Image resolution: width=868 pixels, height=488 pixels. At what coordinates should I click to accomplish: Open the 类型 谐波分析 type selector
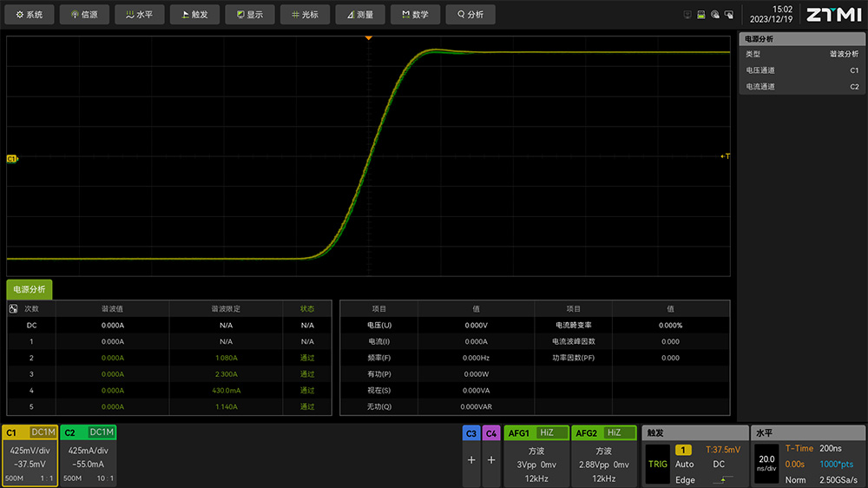[x=801, y=54]
